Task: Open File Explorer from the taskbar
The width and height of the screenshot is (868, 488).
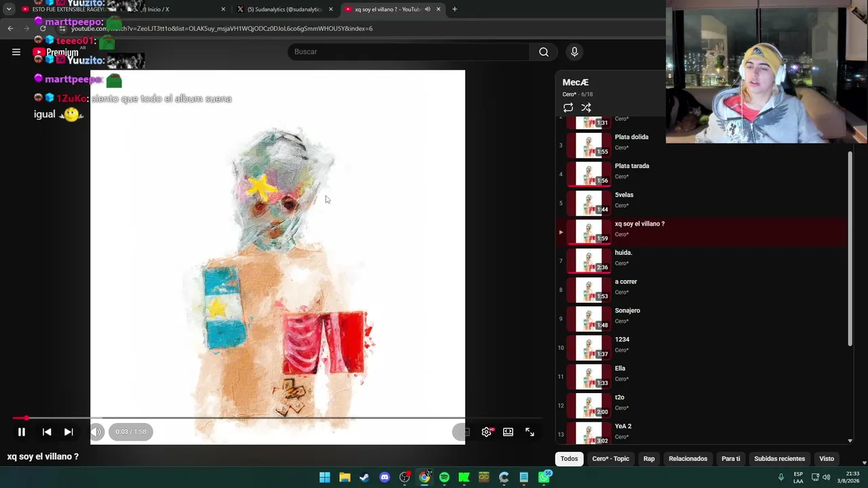Action: [x=344, y=477]
